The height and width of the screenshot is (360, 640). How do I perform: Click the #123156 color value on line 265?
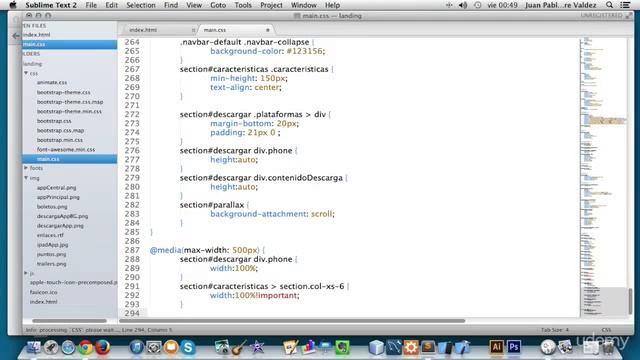304,51
